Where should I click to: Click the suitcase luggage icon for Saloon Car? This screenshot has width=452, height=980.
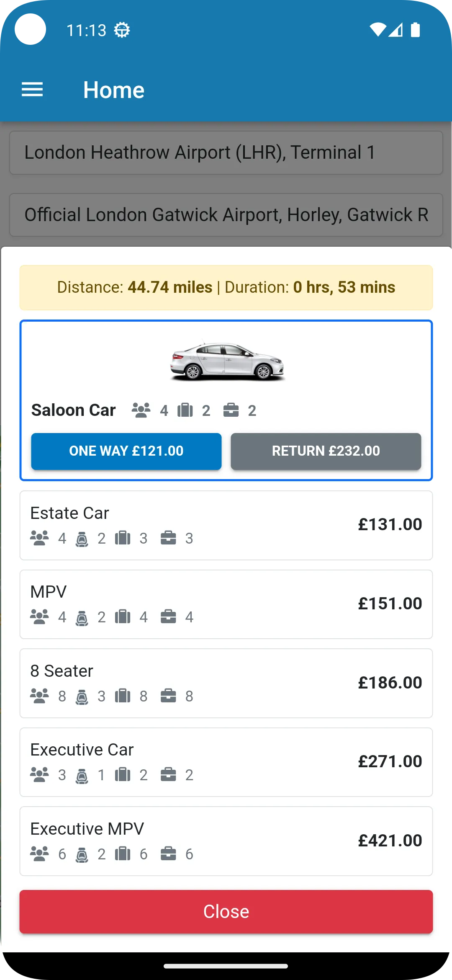pyautogui.click(x=185, y=410)
